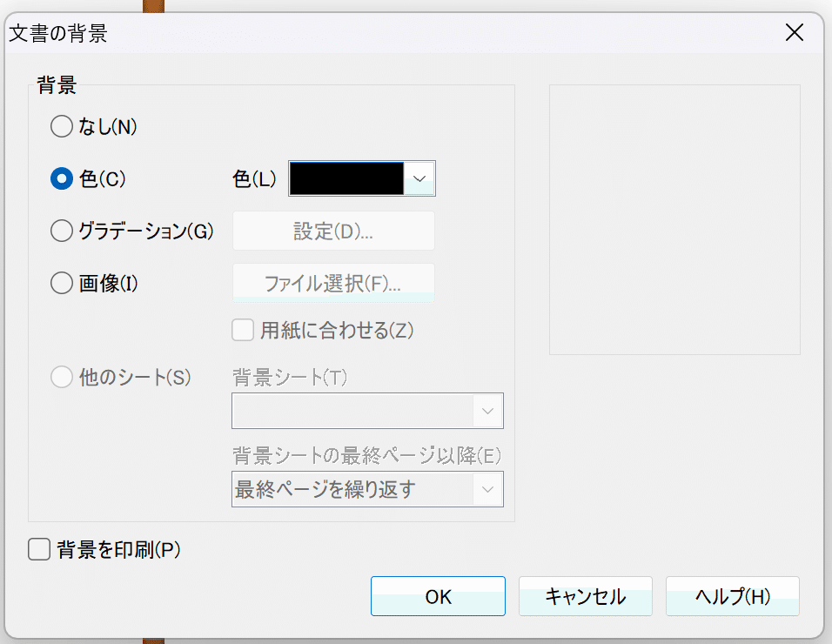Click the 色(L) label

click(254, 178)
